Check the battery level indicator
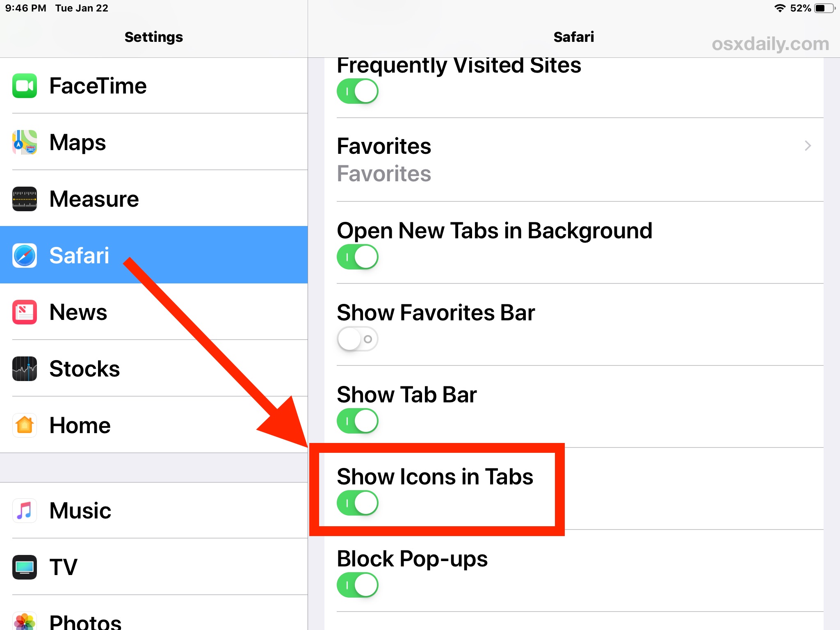This screenshot has width=840, height=630. pyautogui.click(x=817, y=7)
